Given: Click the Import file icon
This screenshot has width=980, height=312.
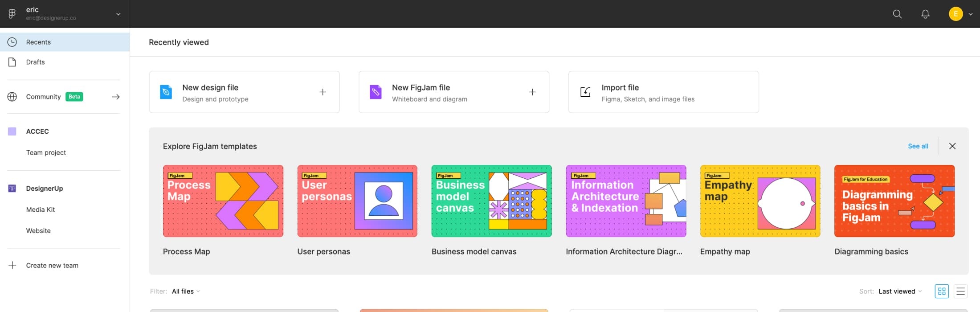Looking at the screenshot, I should click(x=585, y=92).
